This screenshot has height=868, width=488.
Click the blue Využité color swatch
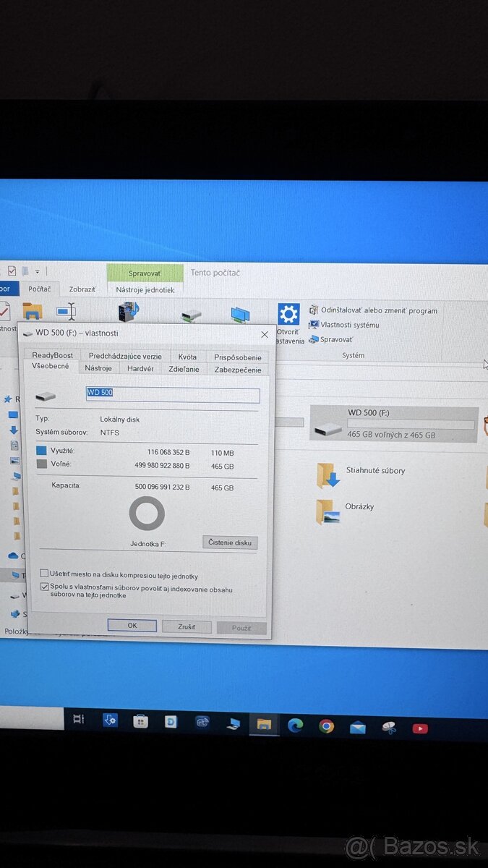coord(41,451)
